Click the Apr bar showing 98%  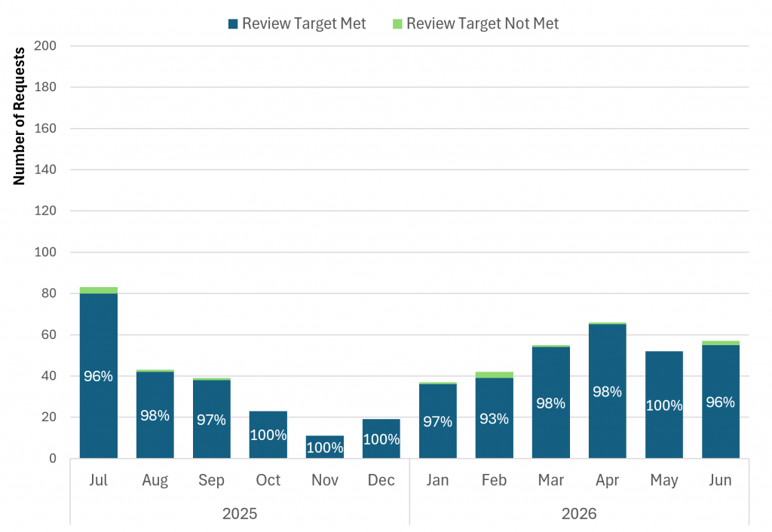click(608, 391)
